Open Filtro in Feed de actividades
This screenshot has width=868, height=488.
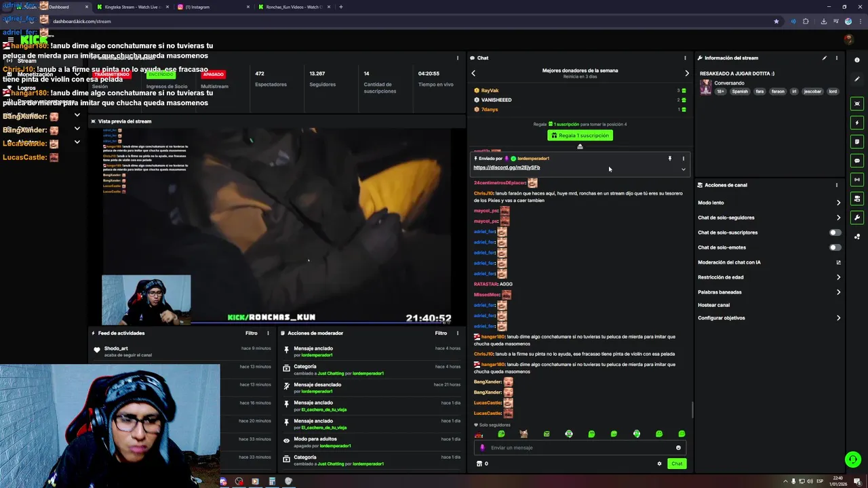(251, 333)
